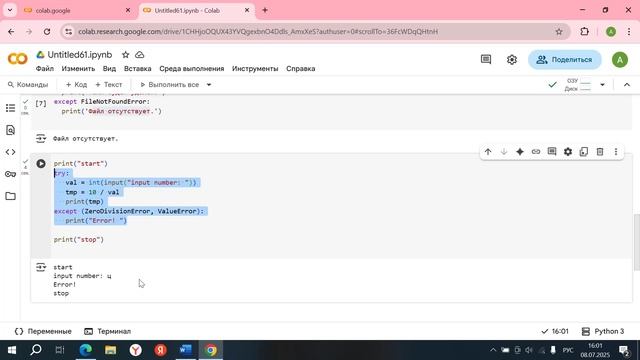Add a text cell with + Текст

109,85
